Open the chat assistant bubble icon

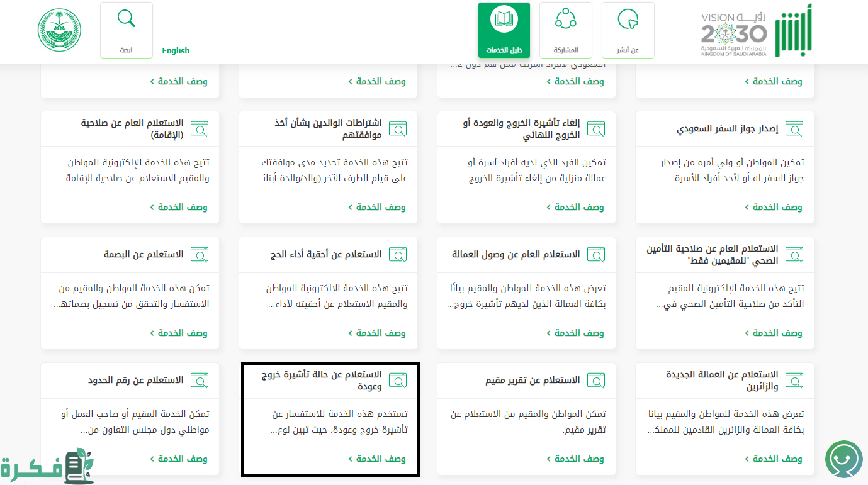pyautogui.click(x=843, y=459)
